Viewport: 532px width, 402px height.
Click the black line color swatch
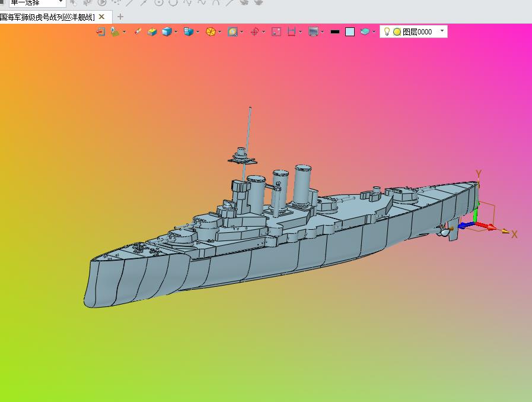point(335,32)
